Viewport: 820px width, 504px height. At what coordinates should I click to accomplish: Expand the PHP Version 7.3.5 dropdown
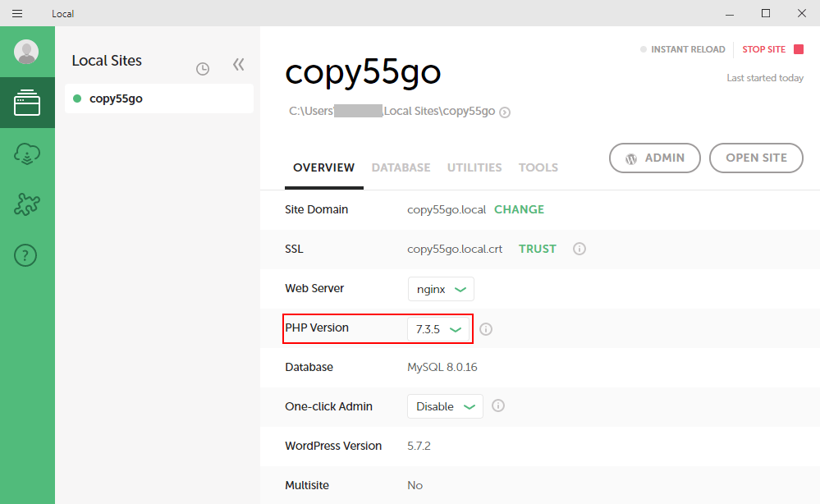click(439, 329)
